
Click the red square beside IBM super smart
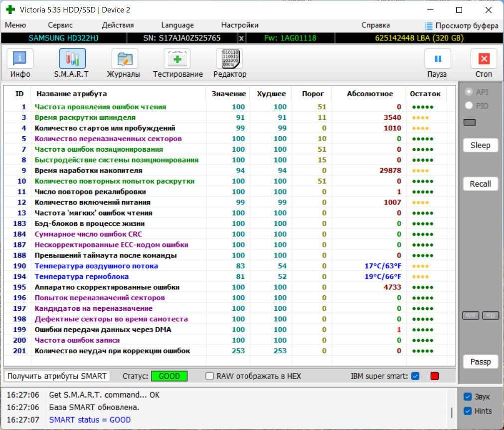[435, 376]
